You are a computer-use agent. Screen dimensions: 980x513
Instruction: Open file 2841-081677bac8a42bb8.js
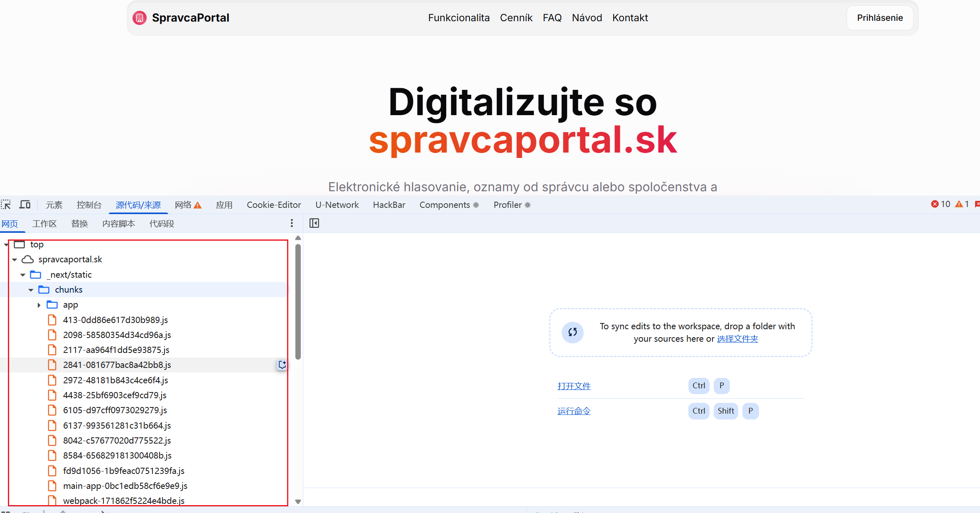coord(117,365)
